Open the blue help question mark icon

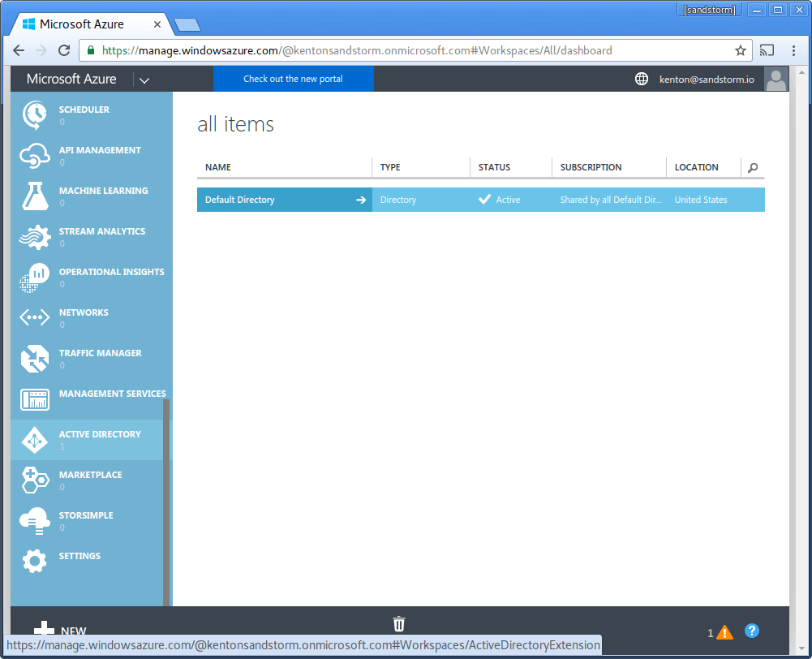[751, 631]
